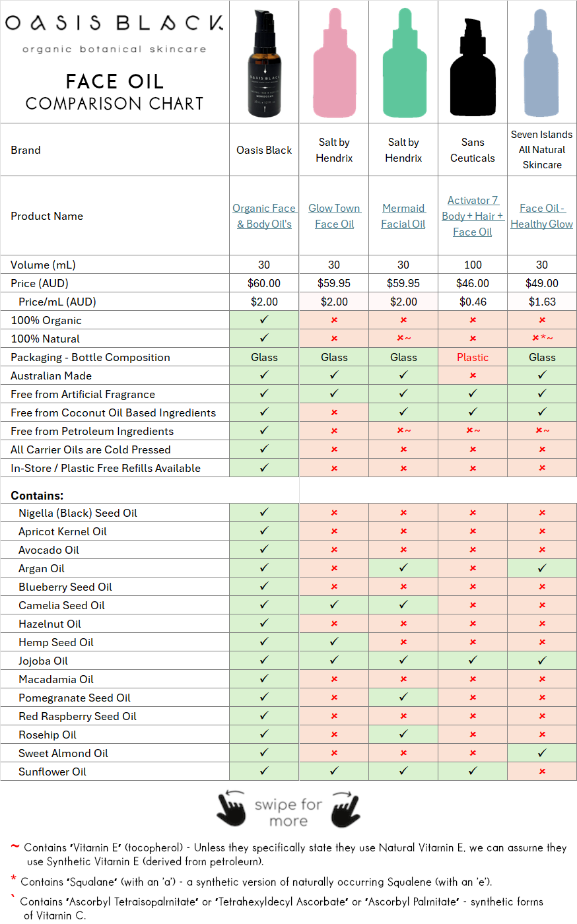577x924 pixels.
Task: Click the left swipe hand icon
Action: (231, 808)
